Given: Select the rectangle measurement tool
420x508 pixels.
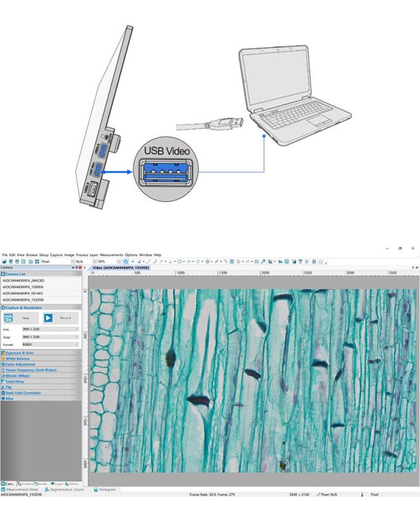Looking at the screenshot, I should coord(179,262).
